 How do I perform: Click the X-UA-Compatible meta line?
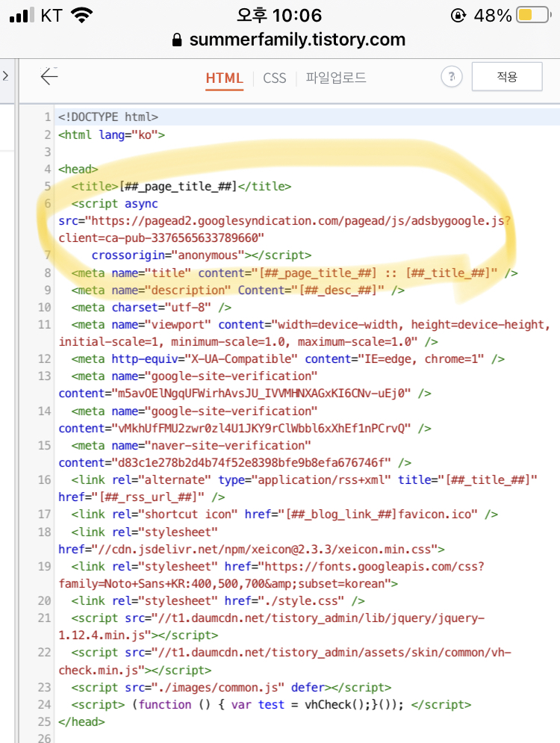(x=288, y=359)
